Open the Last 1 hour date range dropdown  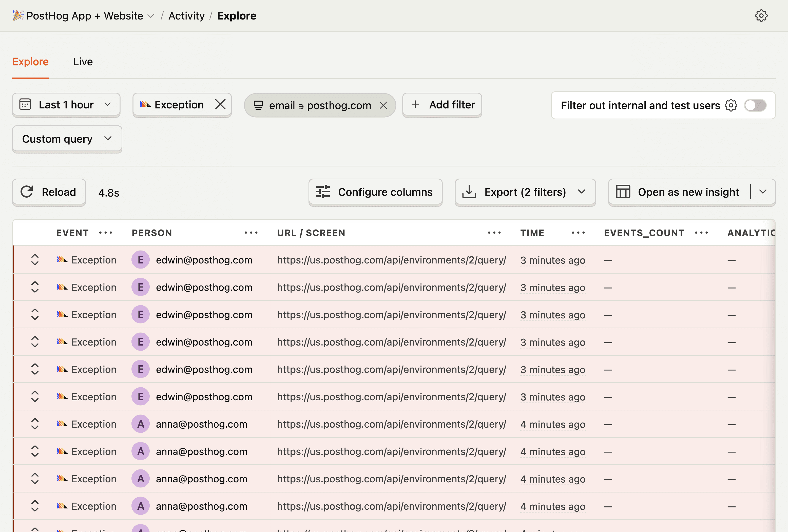pos(66,105)
